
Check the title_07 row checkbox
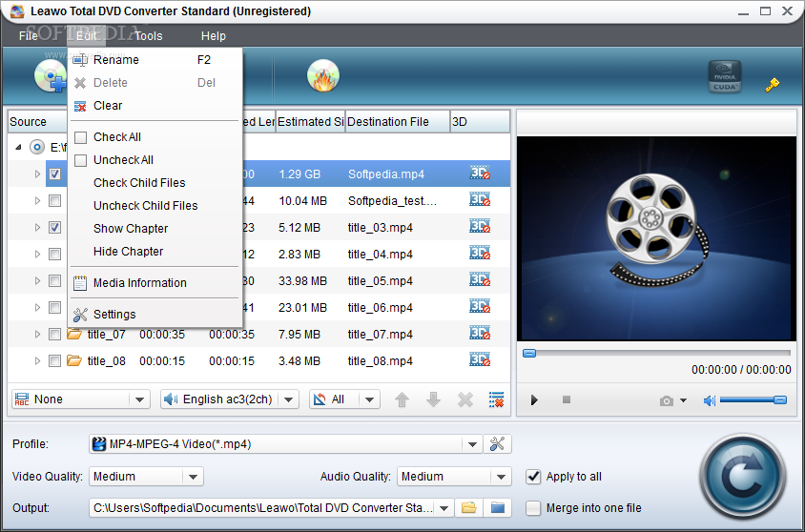[55, 334]
